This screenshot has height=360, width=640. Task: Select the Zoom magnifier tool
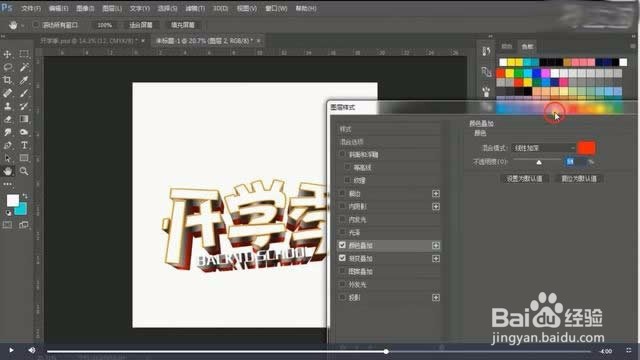pos(24,171)
